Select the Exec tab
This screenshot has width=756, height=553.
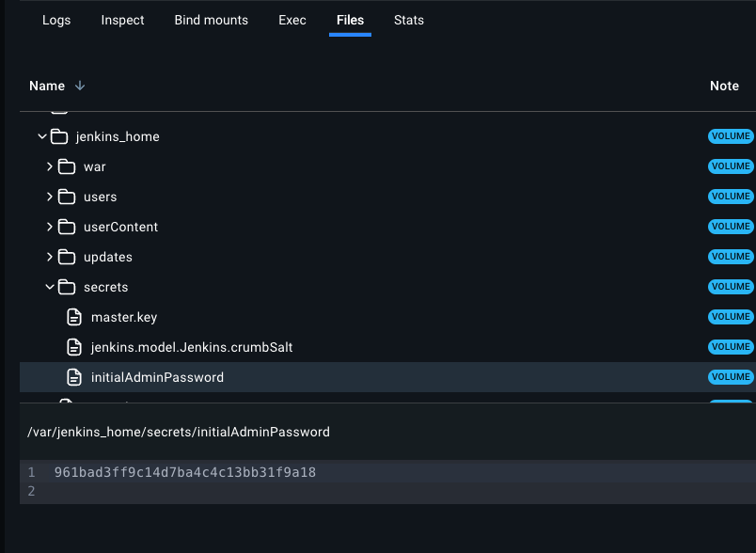(x=291, y=20)
